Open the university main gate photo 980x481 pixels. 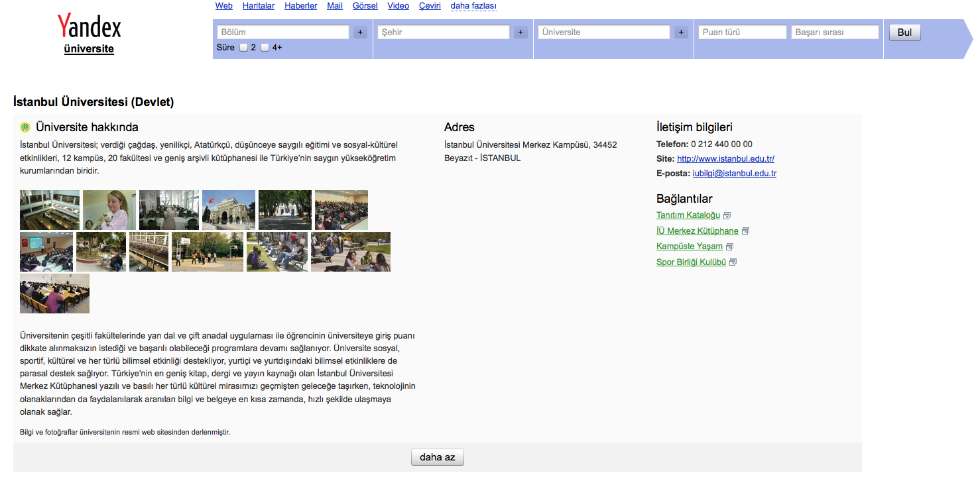pos(229,210)
